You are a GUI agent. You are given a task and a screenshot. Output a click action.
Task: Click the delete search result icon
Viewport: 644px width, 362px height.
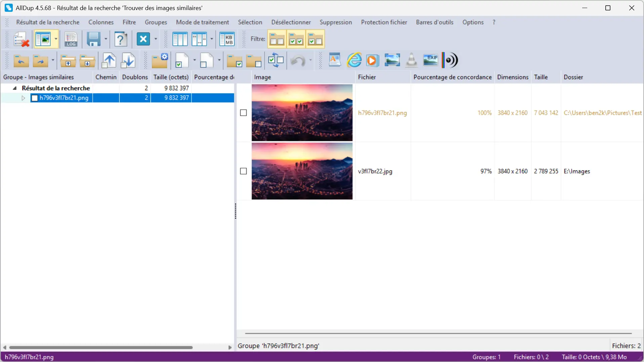click(22, 39)
